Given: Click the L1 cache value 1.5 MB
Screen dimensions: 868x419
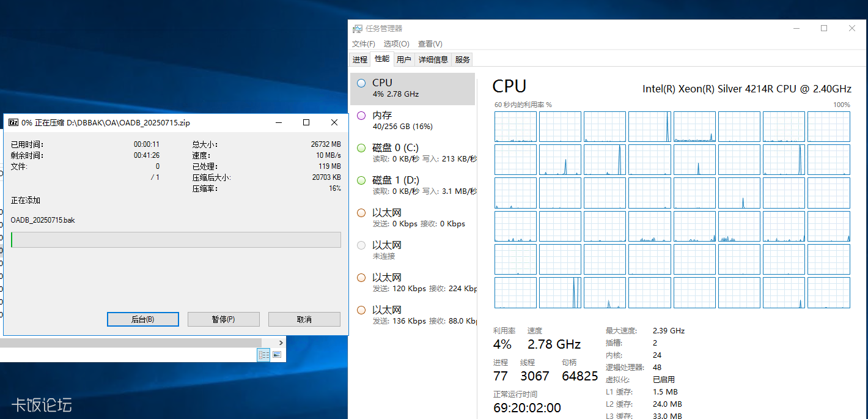Looking at the screenshot, I should click(665, 392).
